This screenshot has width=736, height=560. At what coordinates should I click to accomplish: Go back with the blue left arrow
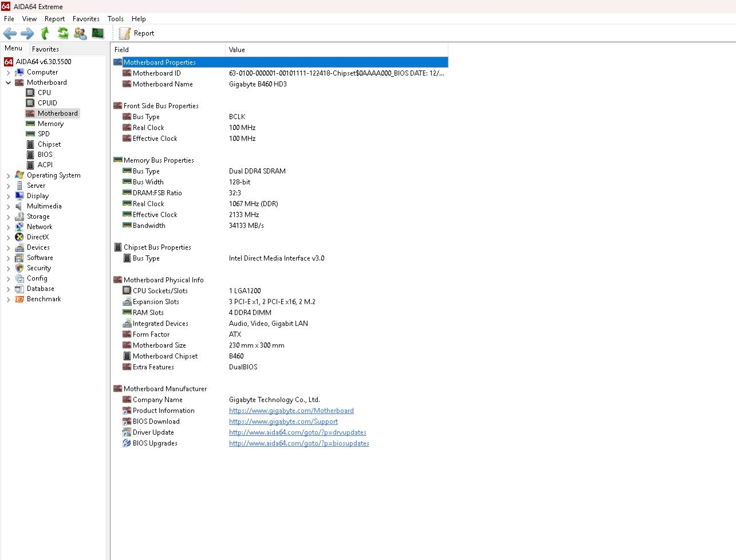[x=10, y=33]
